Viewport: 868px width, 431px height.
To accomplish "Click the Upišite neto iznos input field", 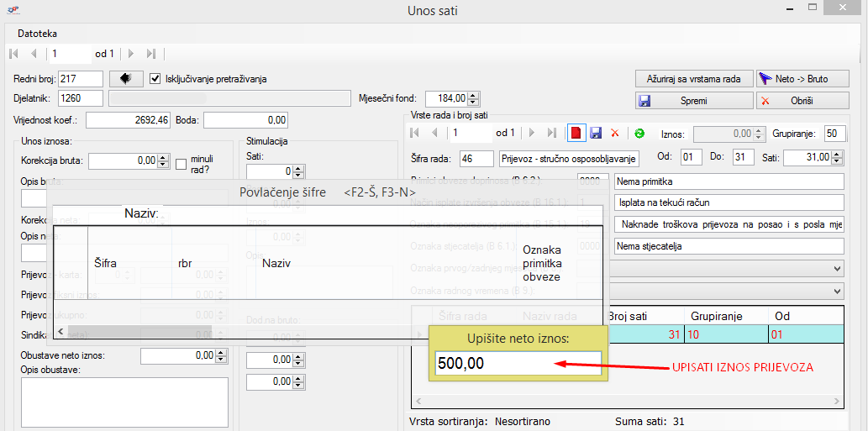I will tap(518, 364).
